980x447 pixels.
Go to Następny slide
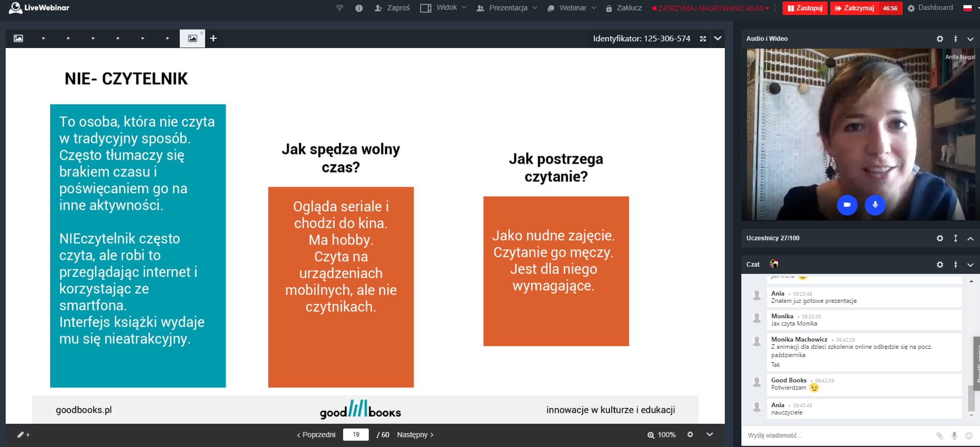pyautogui.click(x=415, y=435)
